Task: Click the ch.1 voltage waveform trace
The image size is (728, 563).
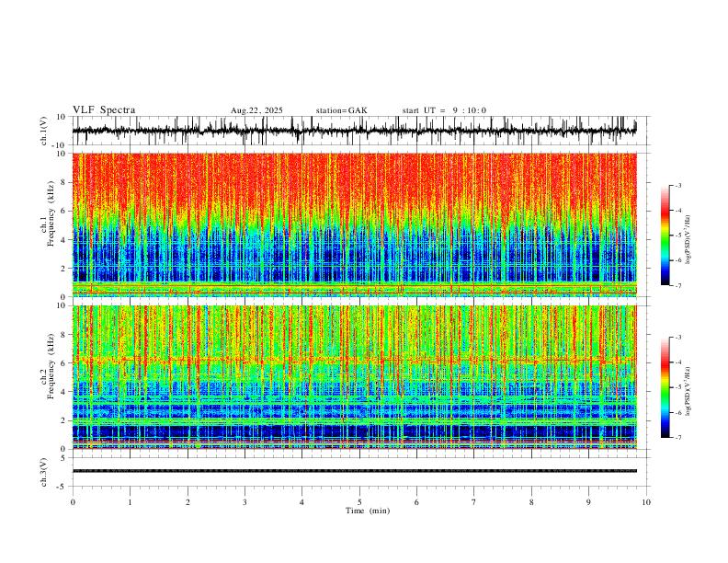Action: pos(354,131)
